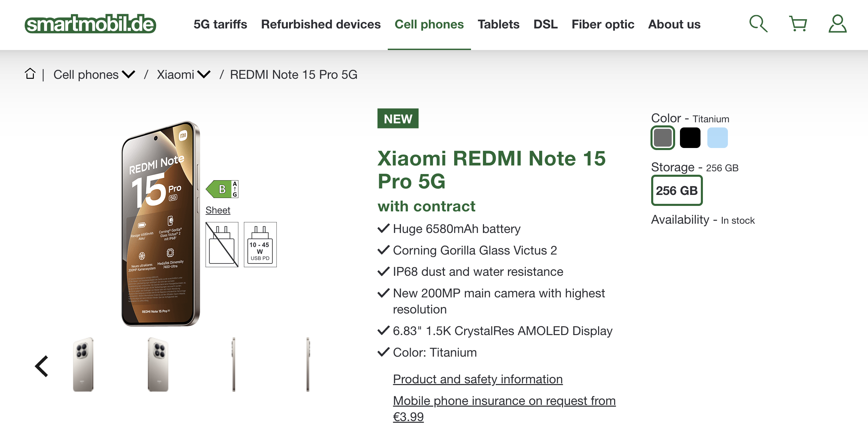Viewport: 868px width, 444px height.
Task: Select the 256 GB storage option
Action: pyautogui.click(x=677, y=190)
